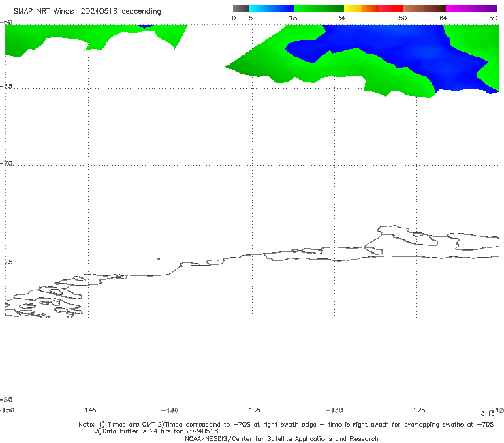Click the -125 longitude axis label
The width and height of the screenshot is (504, 443).
pyautogui.click(x=417, y=410)
